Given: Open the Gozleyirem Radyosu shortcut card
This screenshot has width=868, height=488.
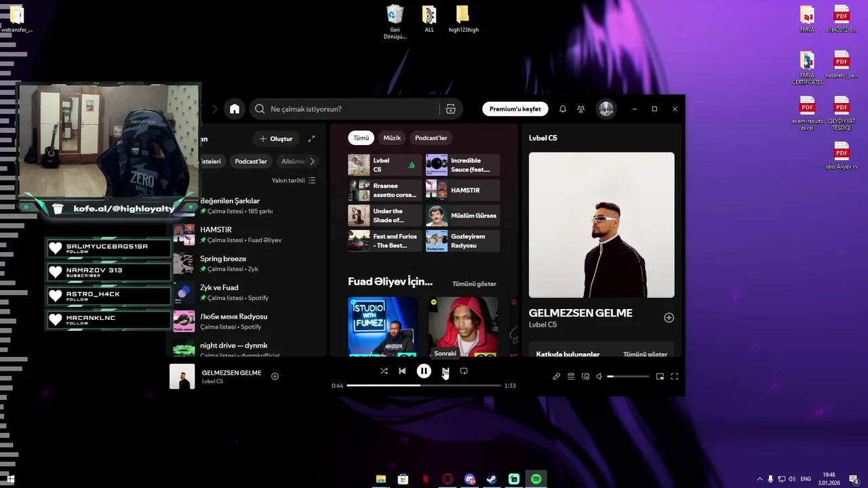Looking at the screenshot, I should point(462,241).
